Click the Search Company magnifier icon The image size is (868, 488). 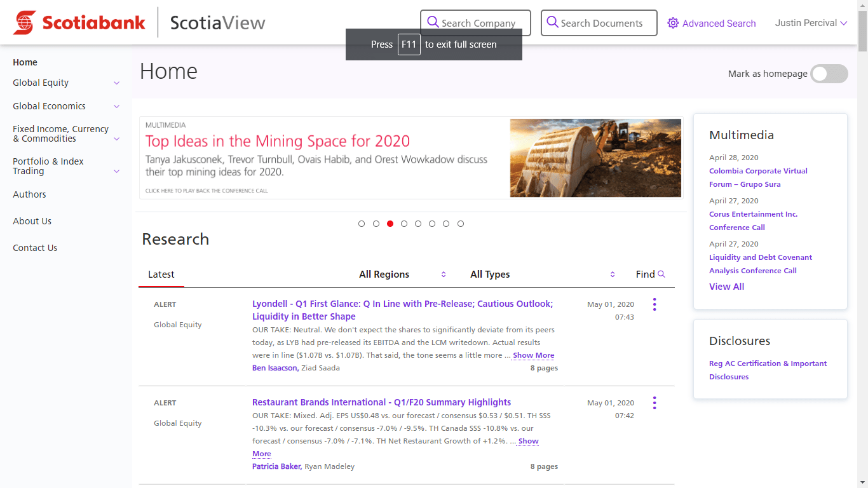pyautogui.click(x=433, y=22)
